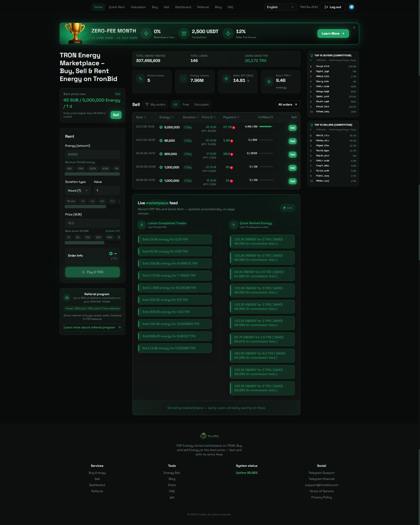
Task: Select the 100 SUN price preset
Action: [x=87, y=237]
